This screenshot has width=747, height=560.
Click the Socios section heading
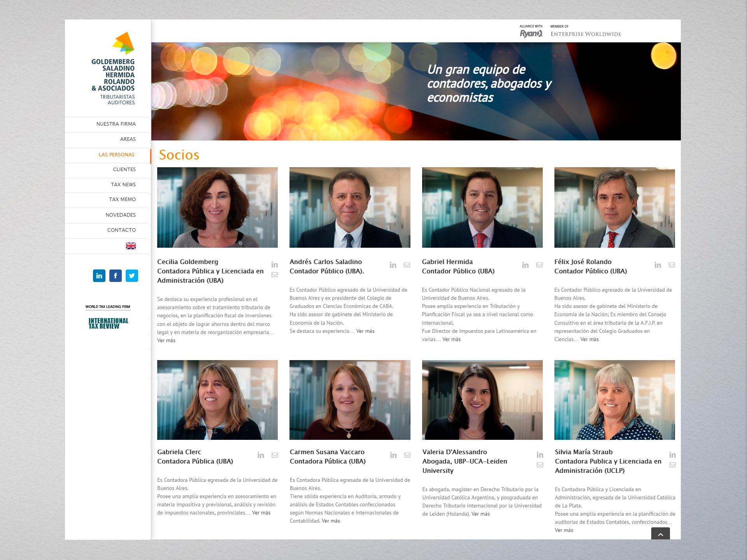pos(179,155)
